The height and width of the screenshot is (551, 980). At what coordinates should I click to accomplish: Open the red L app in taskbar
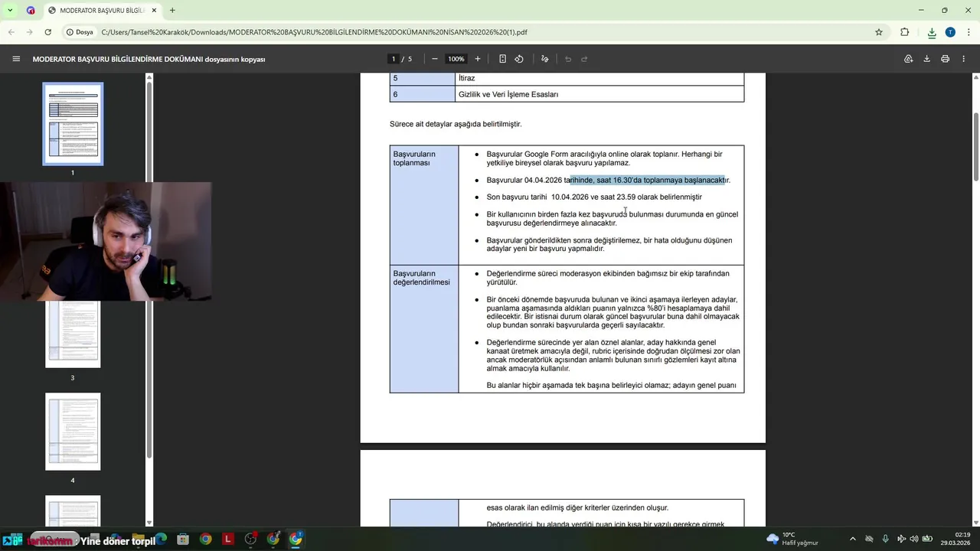click(227, 539)
